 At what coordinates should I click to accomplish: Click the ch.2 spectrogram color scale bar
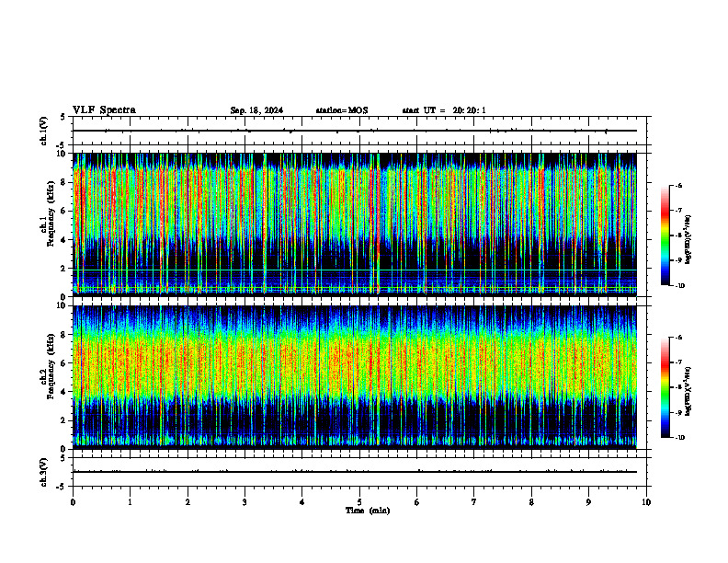tap(665, 387)
